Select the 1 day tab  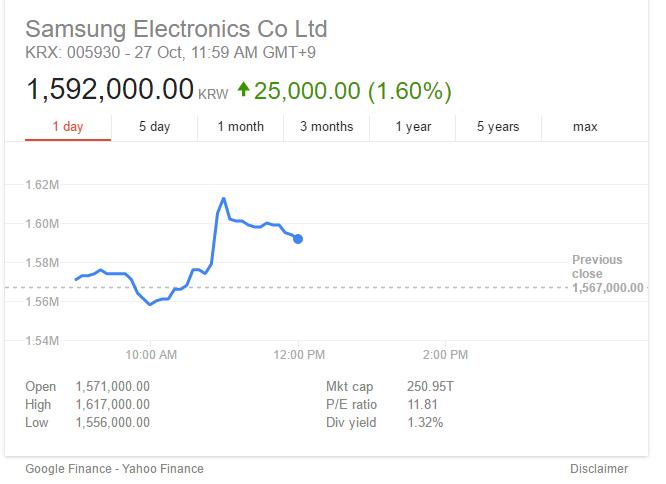[x=68, y=127]
